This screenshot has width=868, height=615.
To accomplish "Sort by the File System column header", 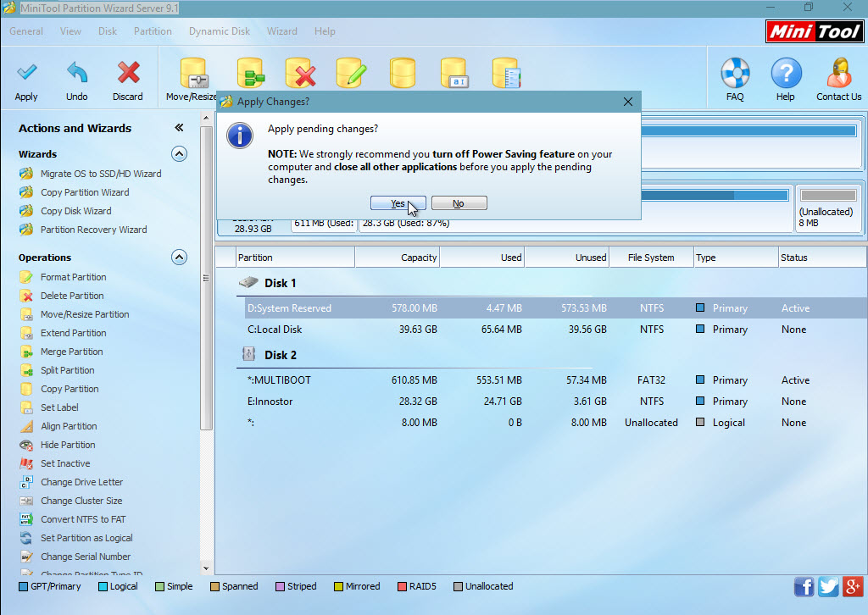I will click(651, 258).
